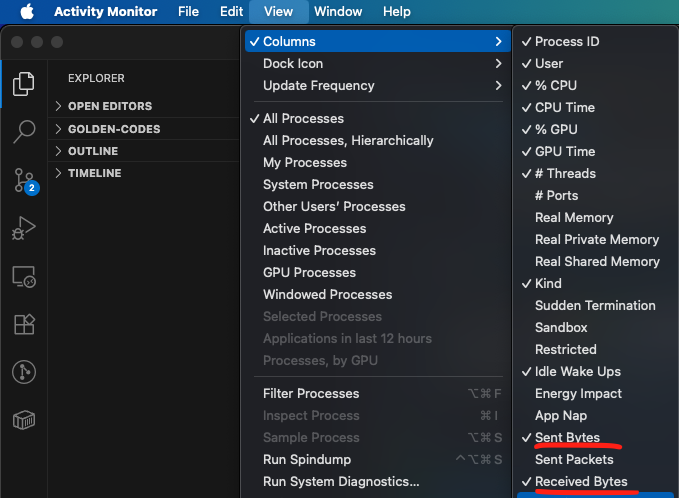Enable the Restricted column
The width and height of the screenshot is (679, 498).
click(595, 349)
